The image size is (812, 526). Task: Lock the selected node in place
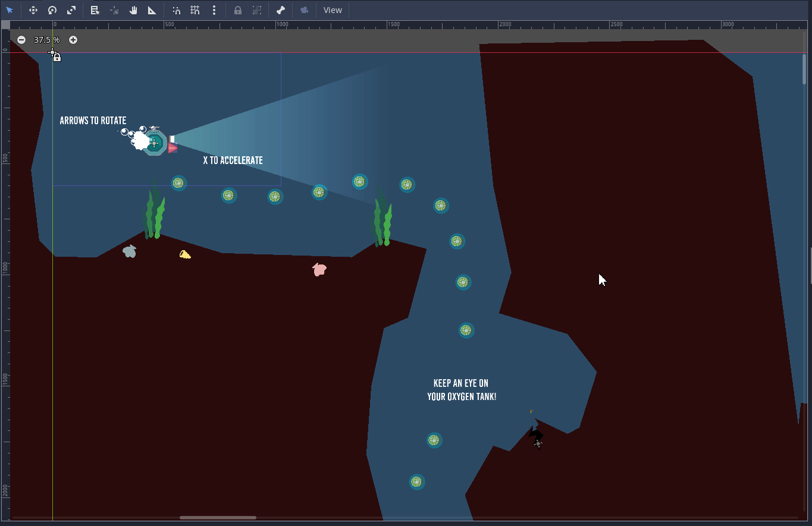click(238, 10)
